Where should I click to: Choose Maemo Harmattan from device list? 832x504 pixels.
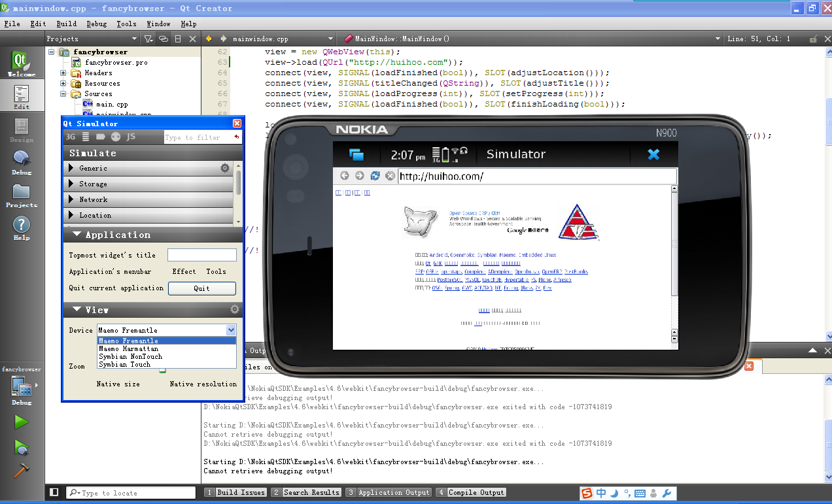click(128, 348)
